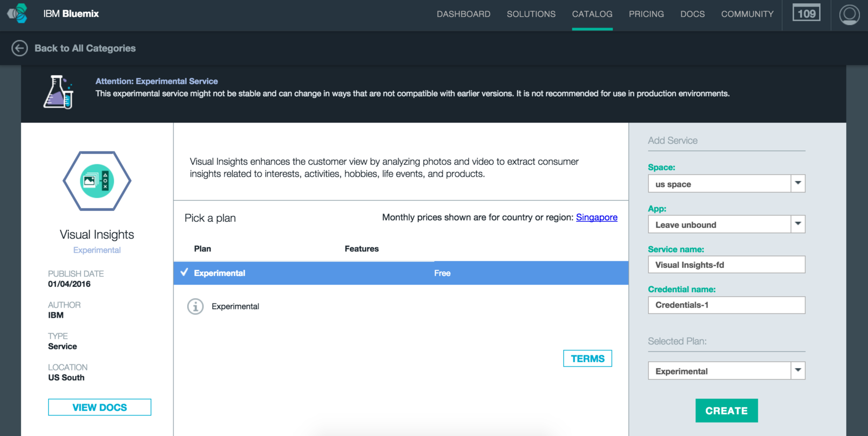Click Attention: Experimental Service heading

[x=157, y=81]
